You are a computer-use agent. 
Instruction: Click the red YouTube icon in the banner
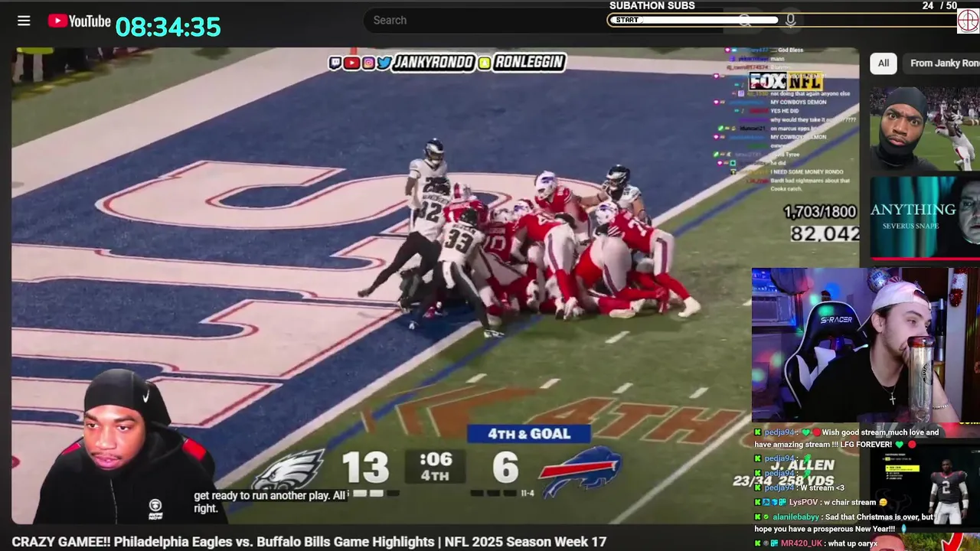coord(351,63)
